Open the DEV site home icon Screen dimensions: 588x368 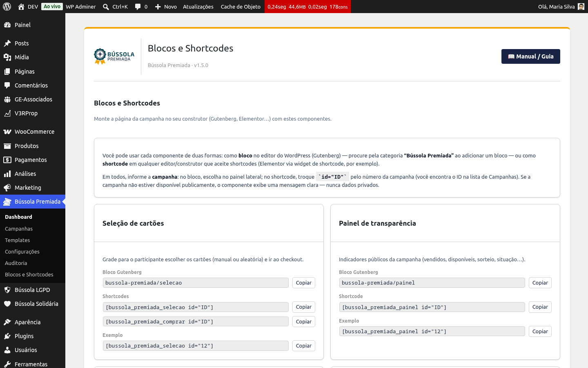(21, 7)
